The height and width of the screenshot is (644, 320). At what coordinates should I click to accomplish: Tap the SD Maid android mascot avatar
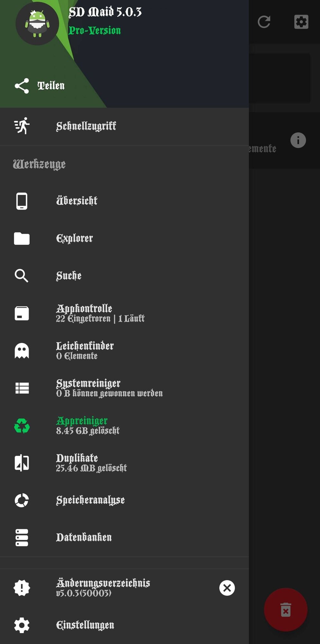(37, 24)
